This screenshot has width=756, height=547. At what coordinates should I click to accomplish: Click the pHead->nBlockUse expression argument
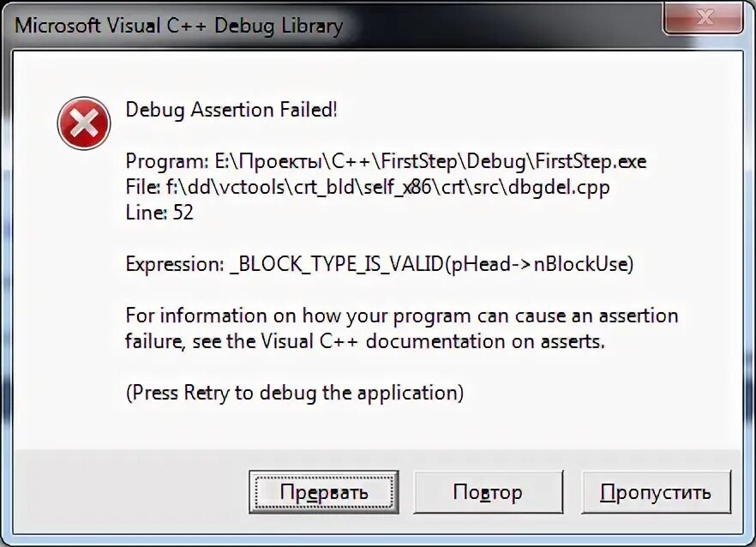click(538, 264)
